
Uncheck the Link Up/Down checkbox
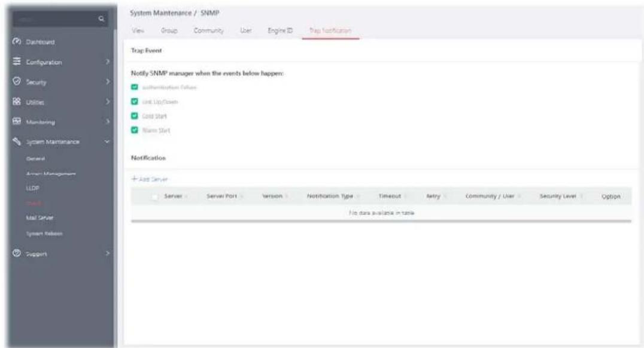tap(134, 101)
